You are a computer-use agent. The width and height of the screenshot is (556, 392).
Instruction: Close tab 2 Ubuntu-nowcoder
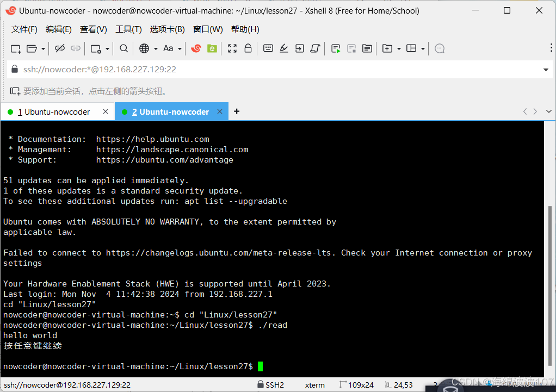click(220, 111)
